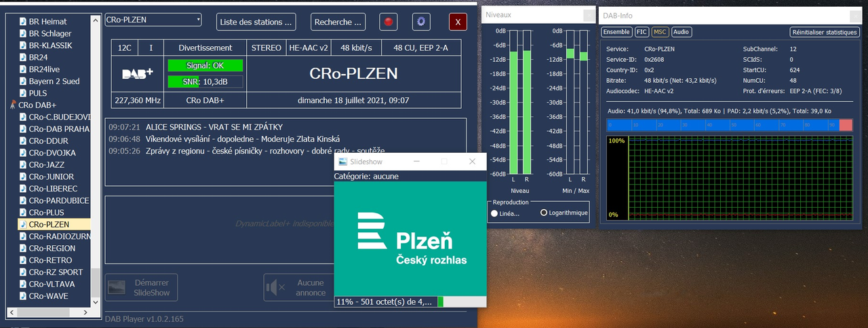Click the 48 CU, EEP 2-A cell
868x328 pixels.
click(420, 48)
